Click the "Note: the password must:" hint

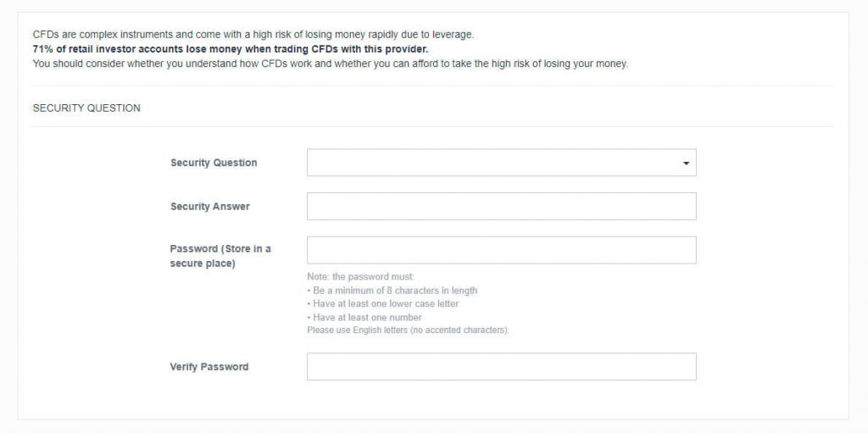click(360, 277)
